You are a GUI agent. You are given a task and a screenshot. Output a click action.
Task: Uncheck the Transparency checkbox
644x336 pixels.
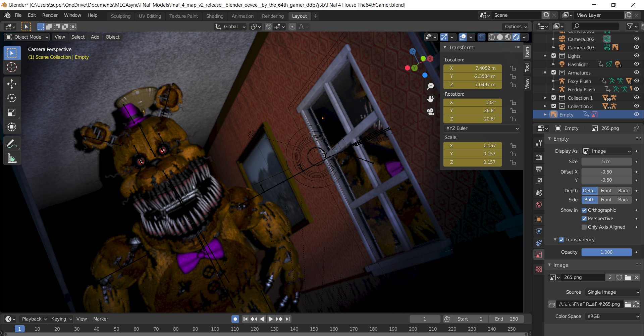[561, 240]
